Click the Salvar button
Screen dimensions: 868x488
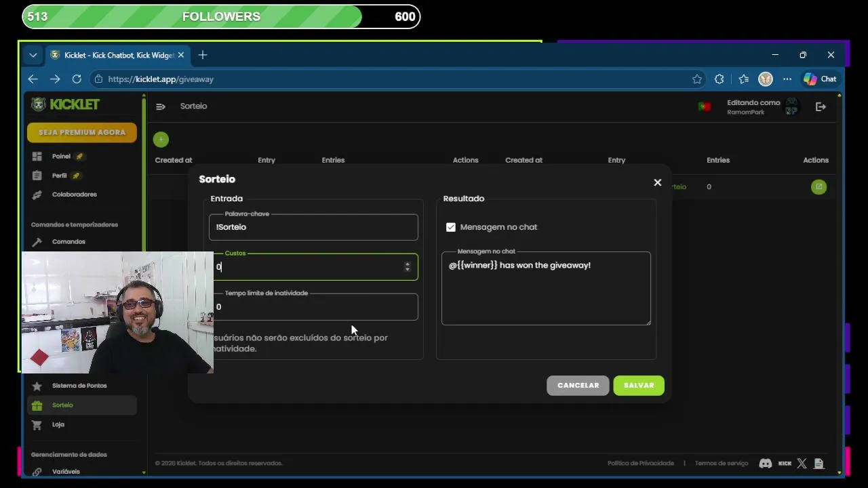click(x=639, y=386)
